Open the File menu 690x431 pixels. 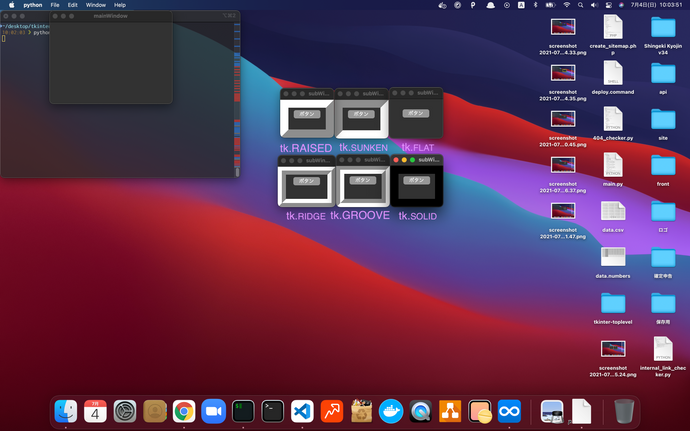click(55, 5)
